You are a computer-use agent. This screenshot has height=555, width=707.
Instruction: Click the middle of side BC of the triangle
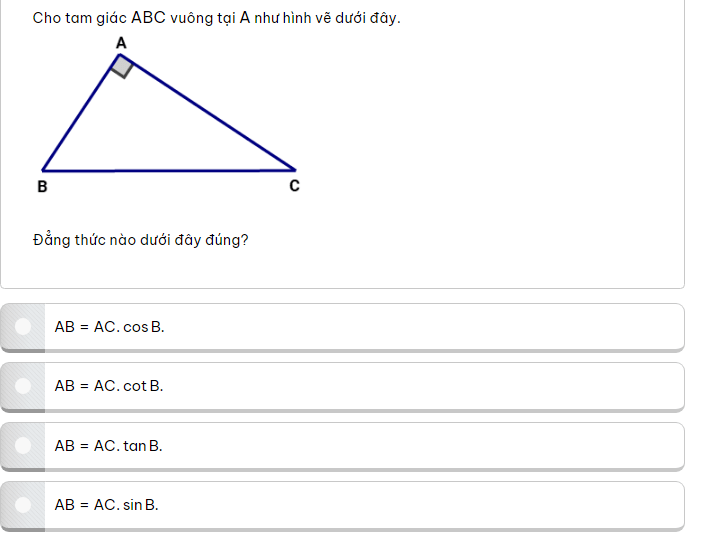pyautogui.click(x=169, y=171)
